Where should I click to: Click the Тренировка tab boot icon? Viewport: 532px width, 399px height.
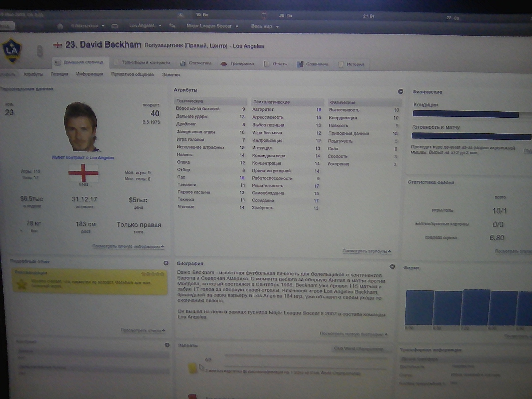tap(224, 64)
